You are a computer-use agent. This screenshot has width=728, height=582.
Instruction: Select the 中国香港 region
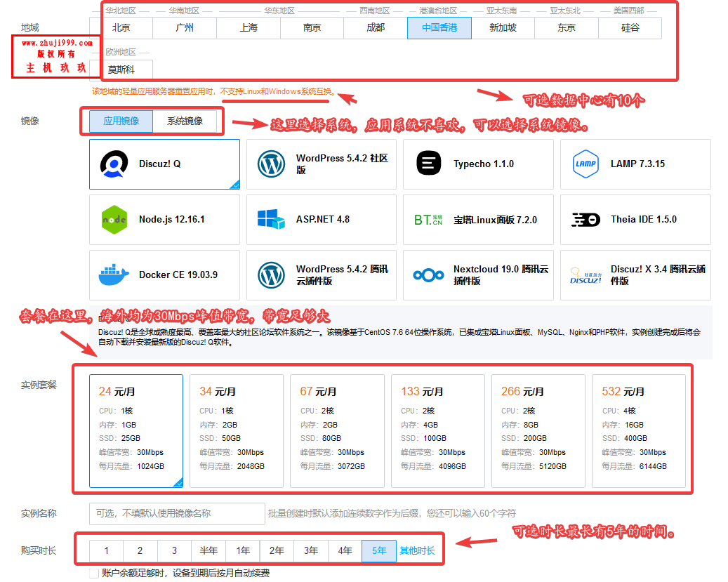coord(439,28)
